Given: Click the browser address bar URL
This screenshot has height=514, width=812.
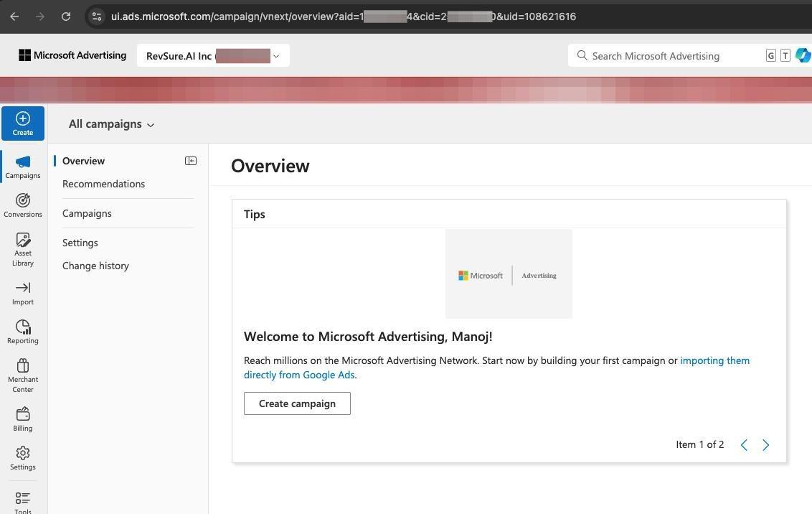Looking at the screenshot, I should 344,17.
